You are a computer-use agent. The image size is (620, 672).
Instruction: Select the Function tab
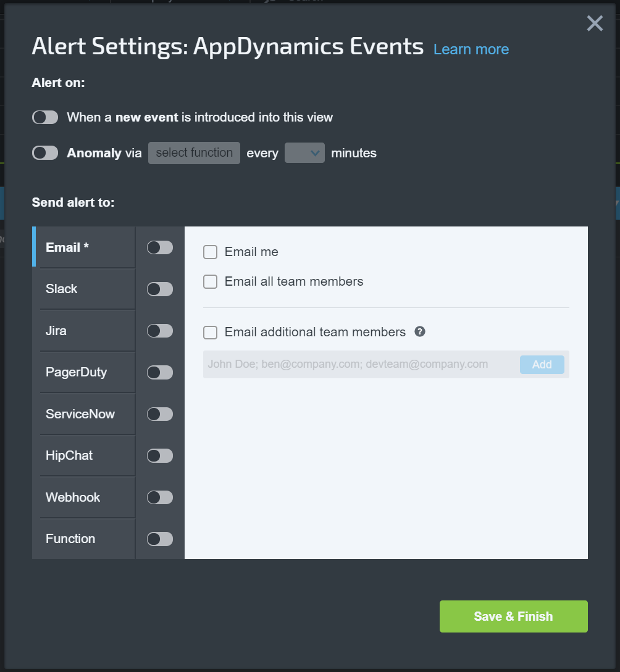tap(88, 539)
